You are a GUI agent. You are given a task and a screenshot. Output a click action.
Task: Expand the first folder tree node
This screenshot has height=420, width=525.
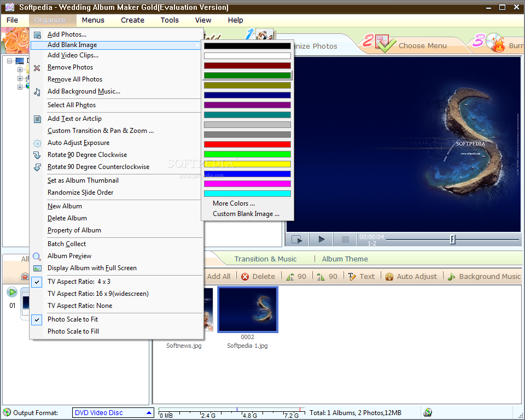coord(20,70)
